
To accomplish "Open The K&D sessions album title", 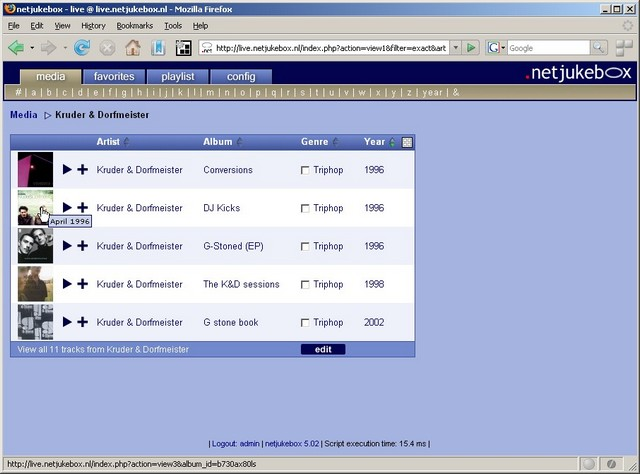I will (x=241, y=284).
